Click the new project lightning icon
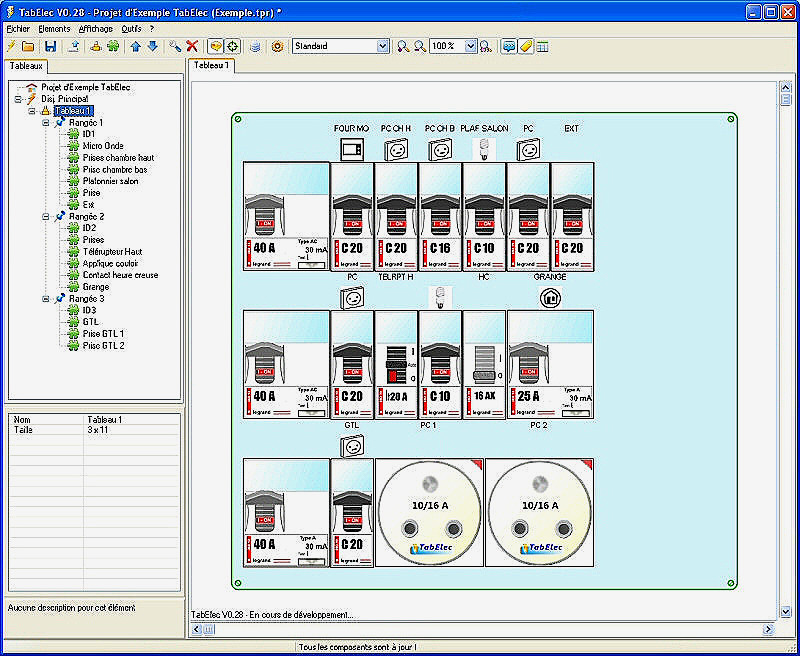Image resolution: width=800 pixels, height=656 pixels. [x=11, y=46]
